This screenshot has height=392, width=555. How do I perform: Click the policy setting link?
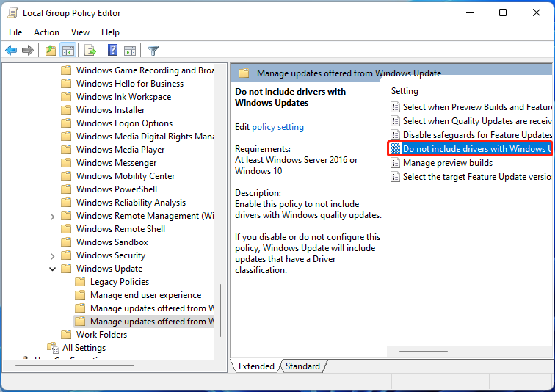[x=277, y=127]
